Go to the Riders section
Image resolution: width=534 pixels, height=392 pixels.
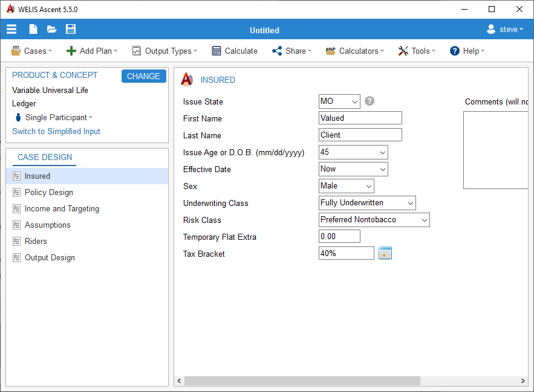click(x=36, y=241)
